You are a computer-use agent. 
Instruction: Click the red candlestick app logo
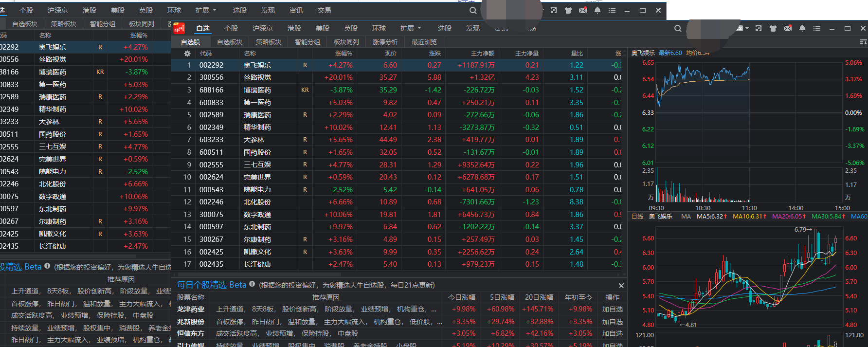(180, 28)
